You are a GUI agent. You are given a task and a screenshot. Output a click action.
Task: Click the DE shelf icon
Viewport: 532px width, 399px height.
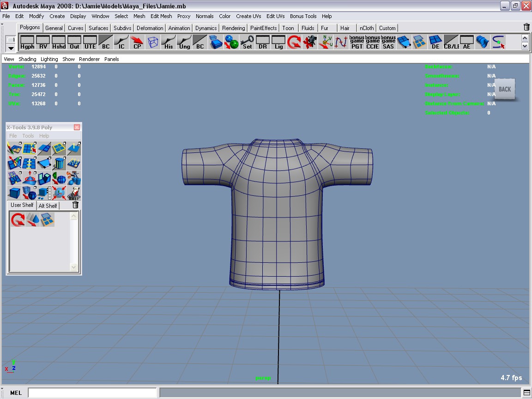tap(435, 42)
